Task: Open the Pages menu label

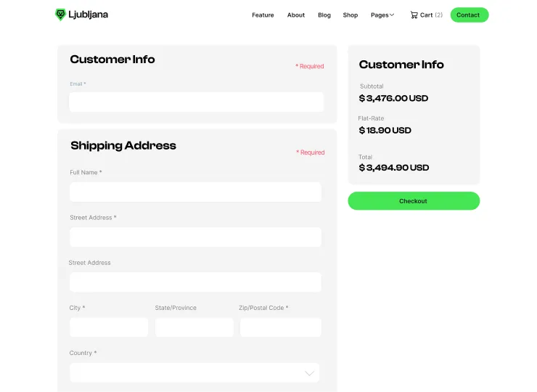Action: tap(380, 15)
